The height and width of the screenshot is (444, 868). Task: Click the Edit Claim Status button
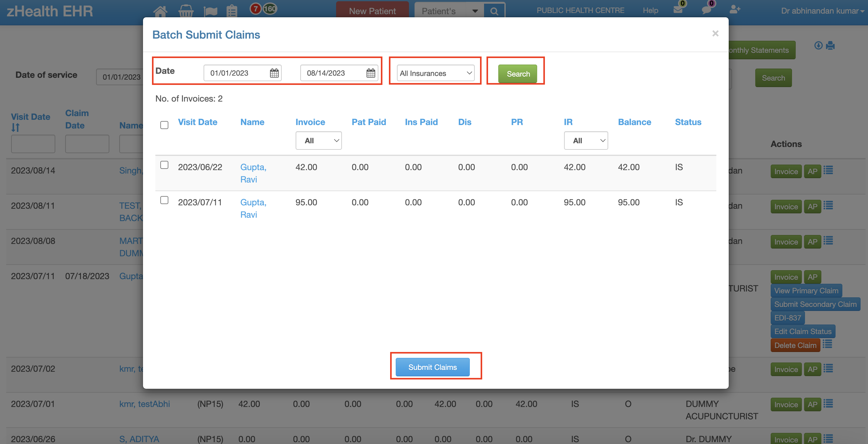point(803,332)
